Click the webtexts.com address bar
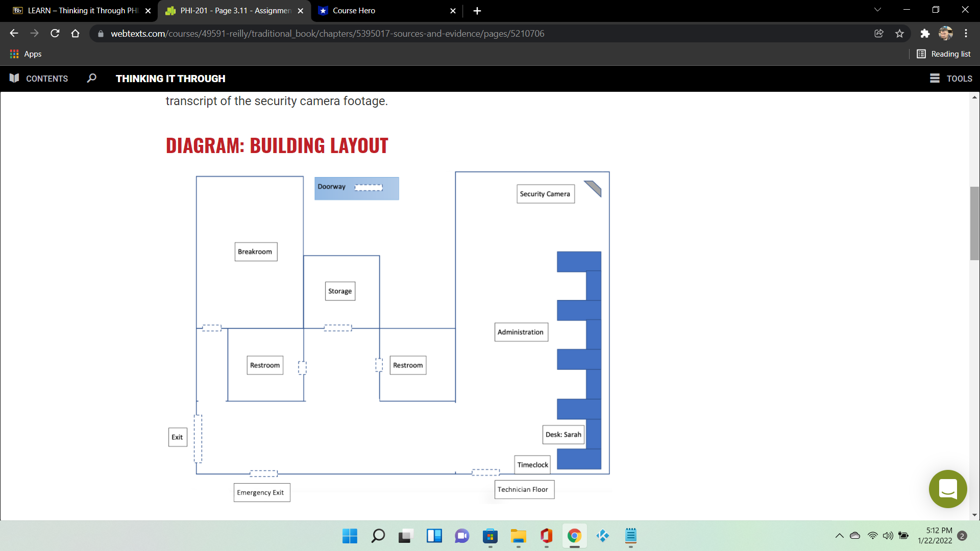 [327, 34]
